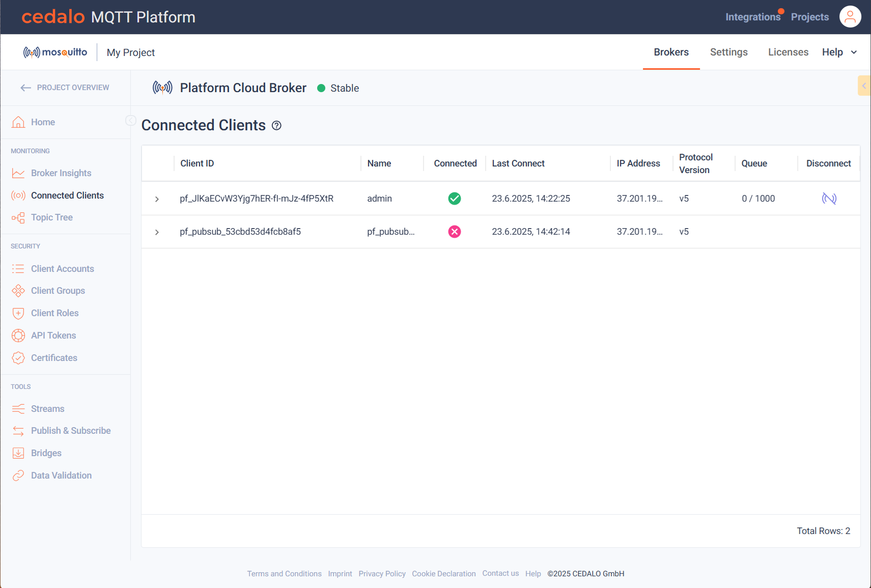Click the cedalo MQTT Platform logo
The width and height of the screenshot is (871, 588).
108,17
